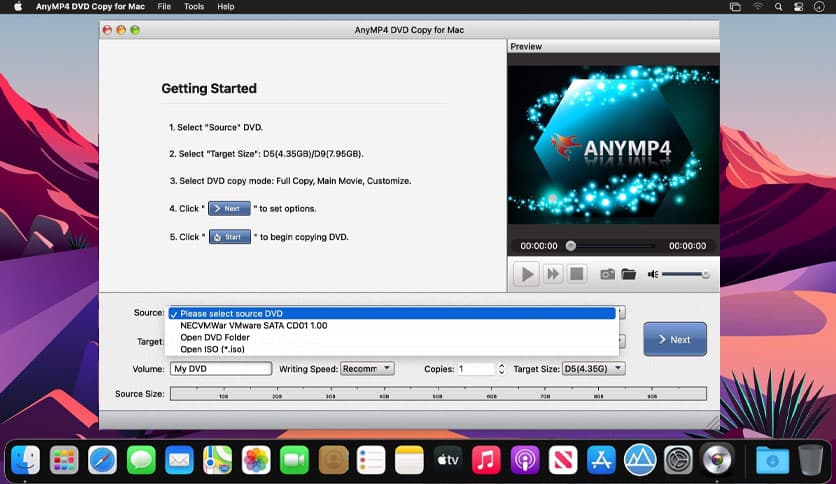Open FaceTime from the dock

coord(294,459)
